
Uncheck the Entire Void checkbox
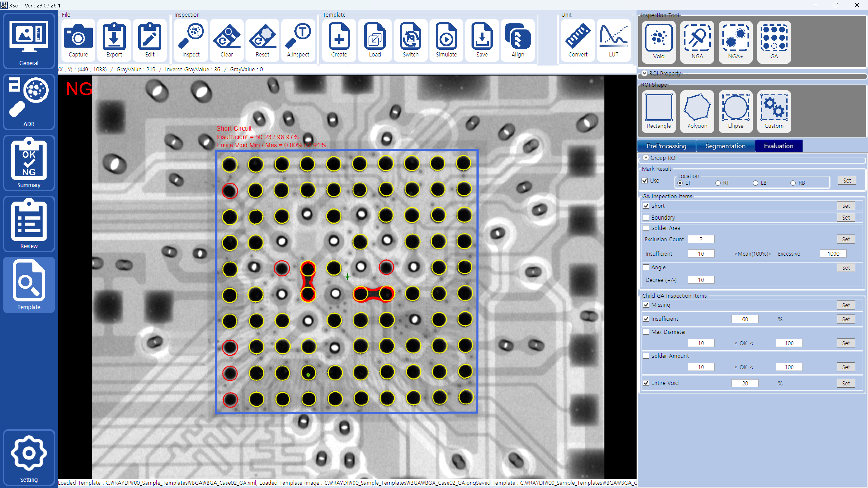646,383
